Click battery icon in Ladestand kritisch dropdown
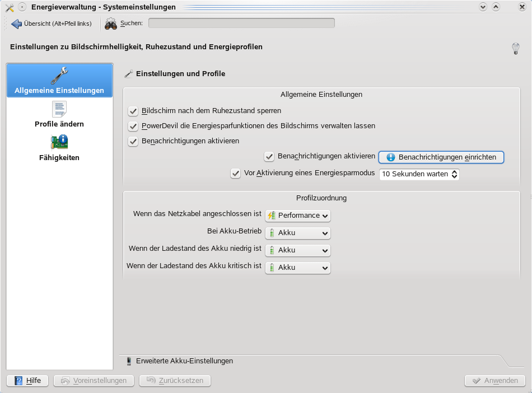Viewport: 532px width, 393px height. [272, 268]
